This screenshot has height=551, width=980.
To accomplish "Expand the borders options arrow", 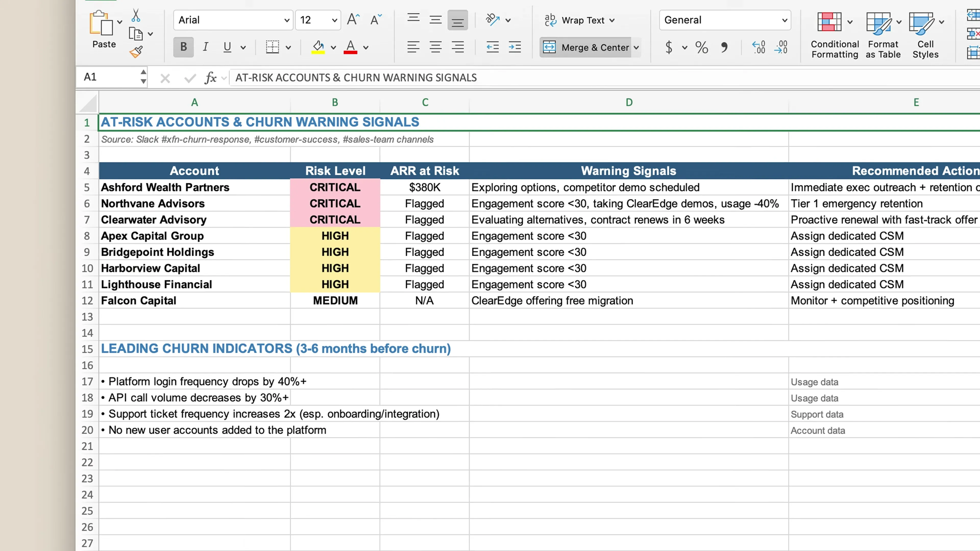I will coord(288,47).
